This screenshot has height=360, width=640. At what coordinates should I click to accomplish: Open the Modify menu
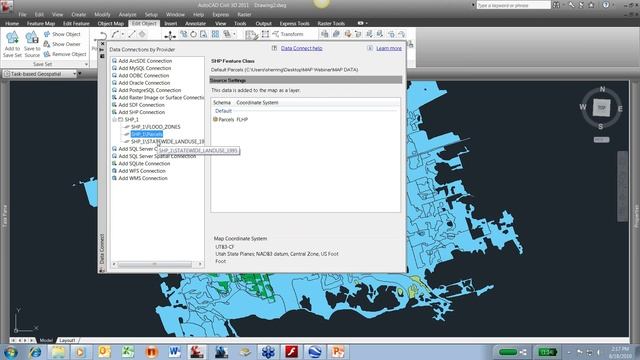102,14
